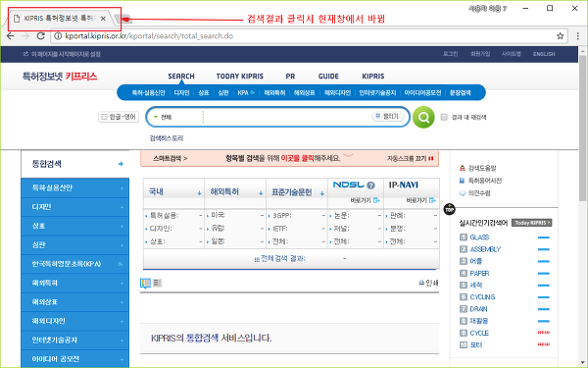Click popular keyword CYCLING
Image resolution: width=588 pixels, height=368 pixels.
482,297
